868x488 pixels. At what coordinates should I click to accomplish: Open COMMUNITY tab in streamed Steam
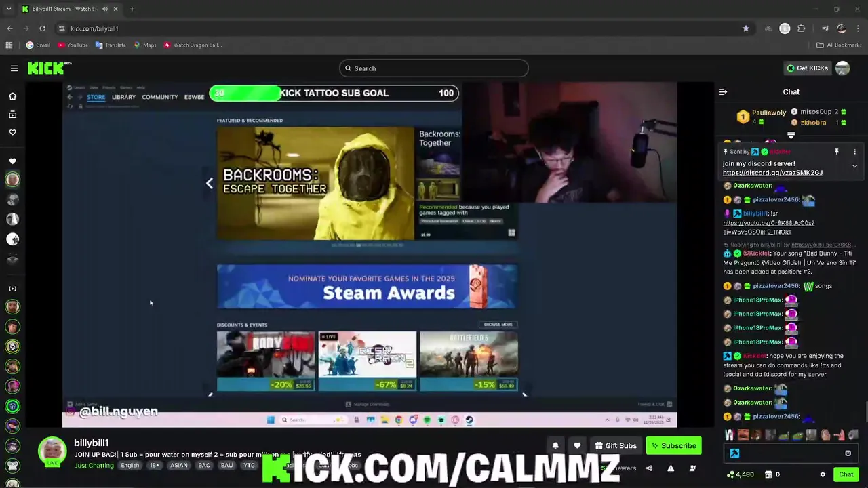point(159,97)
